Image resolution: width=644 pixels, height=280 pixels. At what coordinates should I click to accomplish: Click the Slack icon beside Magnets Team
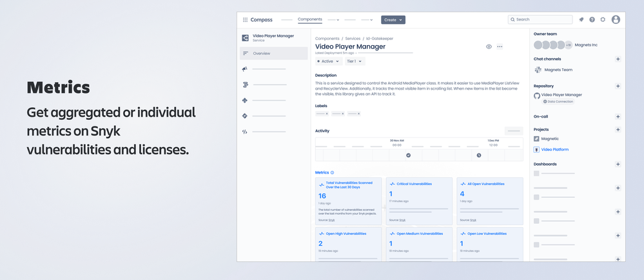coord(538,70)
